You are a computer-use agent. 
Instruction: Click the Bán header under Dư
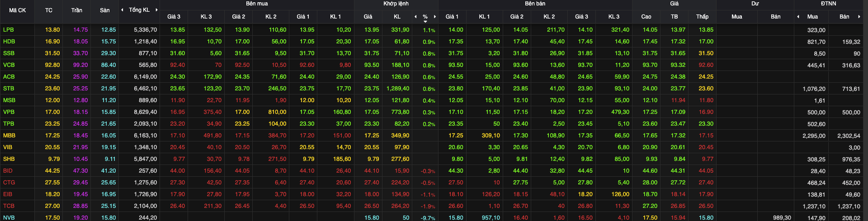click(x=776, y=17)
